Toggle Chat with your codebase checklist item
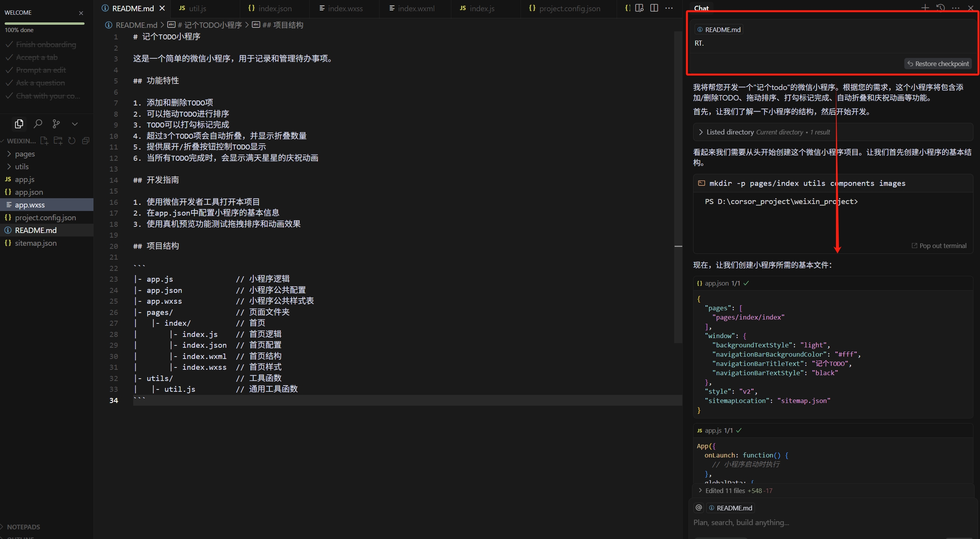Viewport: 980px width, 539px height. tap(43, 95)
